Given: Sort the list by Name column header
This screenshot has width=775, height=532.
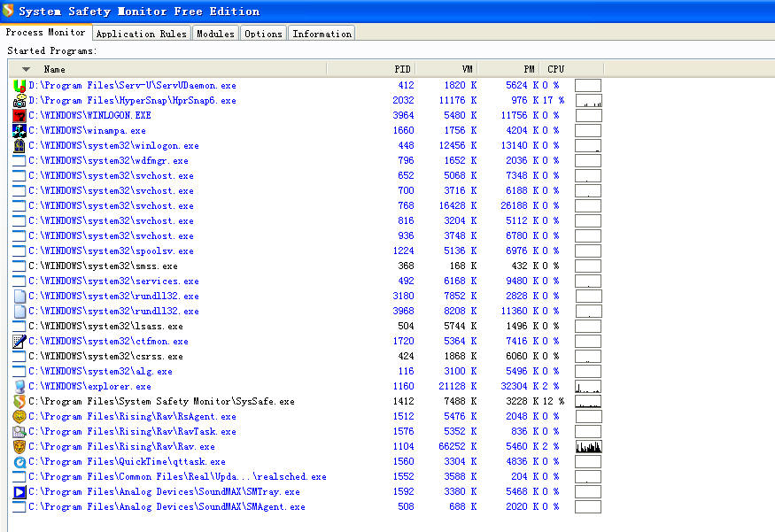Looking at the screenshot, I should (x=177, y=69).
